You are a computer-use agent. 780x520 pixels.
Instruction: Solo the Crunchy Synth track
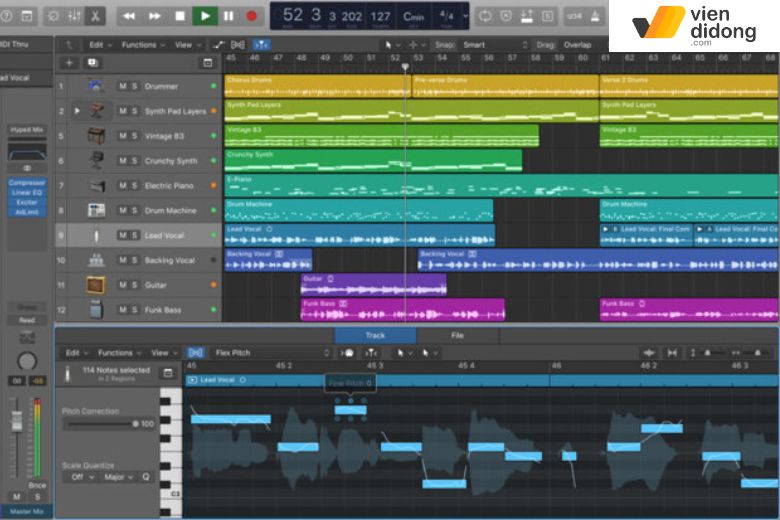[x=134, y=161]
